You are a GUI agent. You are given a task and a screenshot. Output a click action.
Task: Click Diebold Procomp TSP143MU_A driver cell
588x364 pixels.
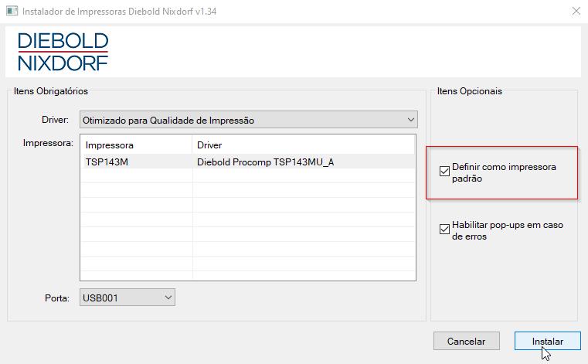pos(266,162)
